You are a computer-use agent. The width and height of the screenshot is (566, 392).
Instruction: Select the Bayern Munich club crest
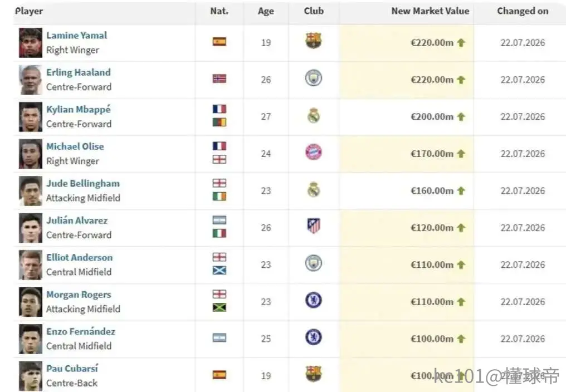313,153
